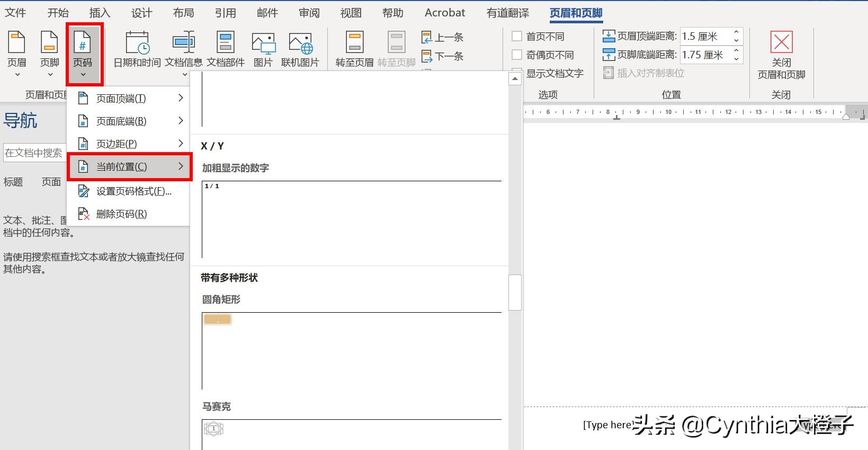Increase 页脚底端距离 spinner value
The height and width of the screenshot is (450, 868).
(x=736, y=51)
